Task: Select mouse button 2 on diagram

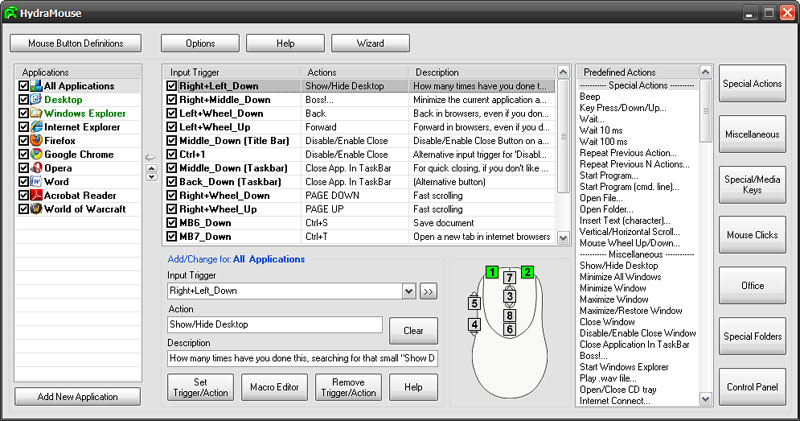Action: point(528,272)
